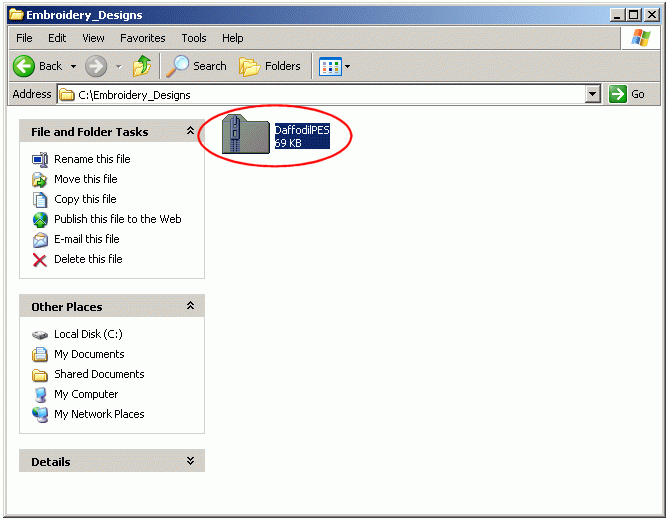
Task: Open Back button history dropdown arrow
Action: (x=73, y=66)
